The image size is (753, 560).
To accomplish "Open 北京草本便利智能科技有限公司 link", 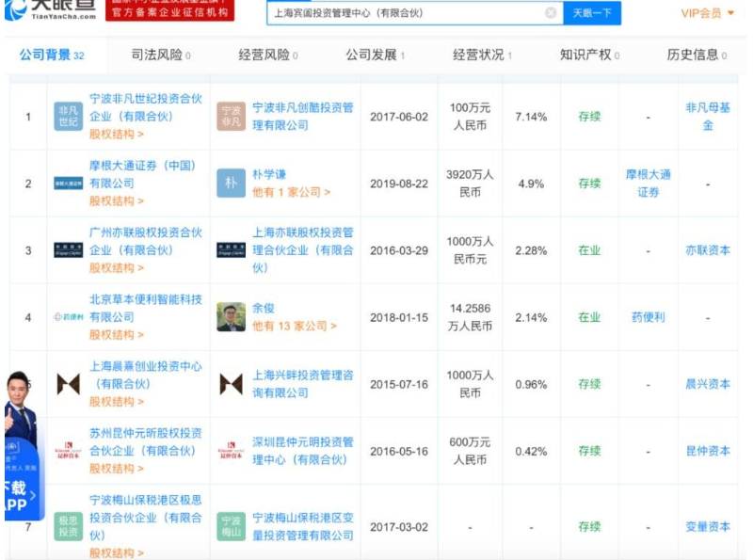I will (146, 308).
